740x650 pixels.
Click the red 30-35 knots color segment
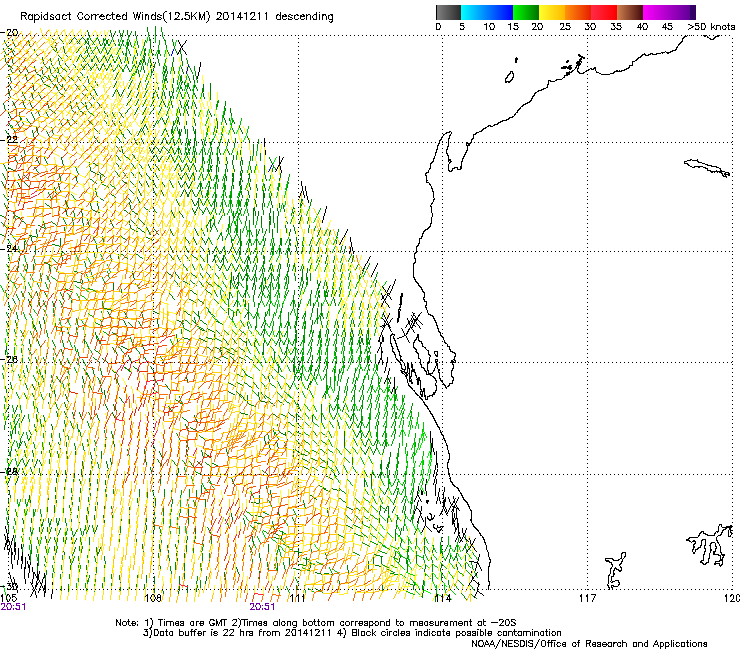(x=604, y=12)
